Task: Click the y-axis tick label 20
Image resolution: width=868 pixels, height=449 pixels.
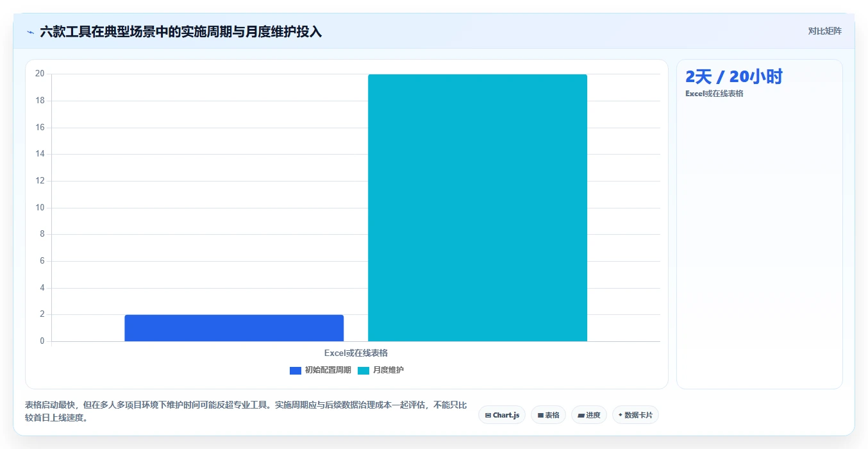Action: pos(40,74)
